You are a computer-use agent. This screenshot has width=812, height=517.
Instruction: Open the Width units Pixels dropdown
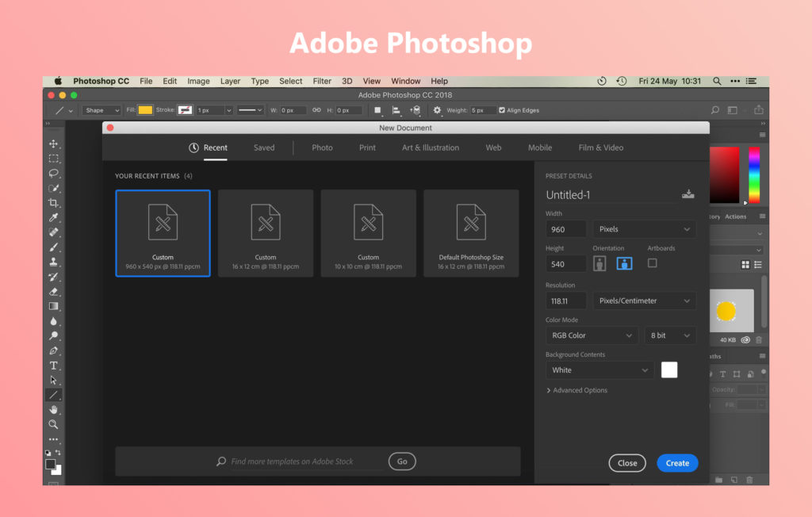tap(644, 229)
